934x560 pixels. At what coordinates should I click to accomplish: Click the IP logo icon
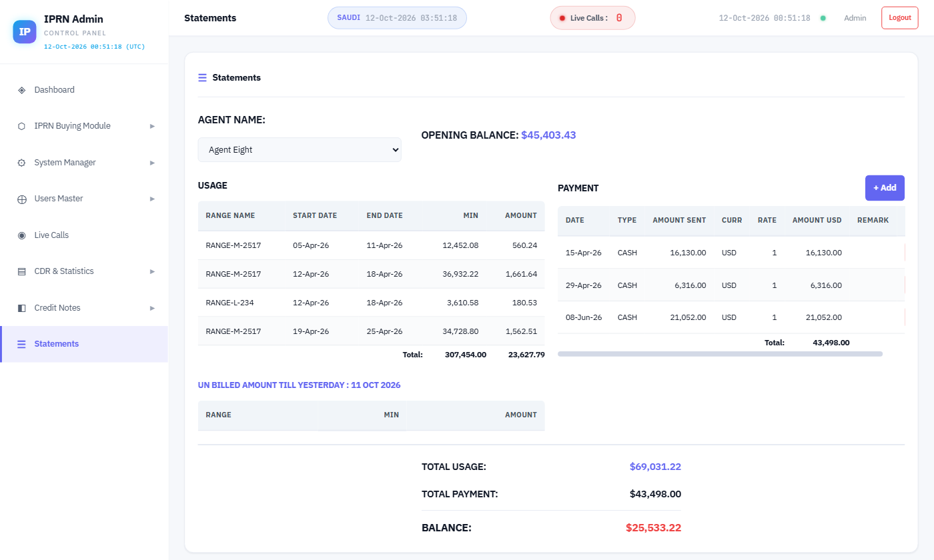coord(25,31)
